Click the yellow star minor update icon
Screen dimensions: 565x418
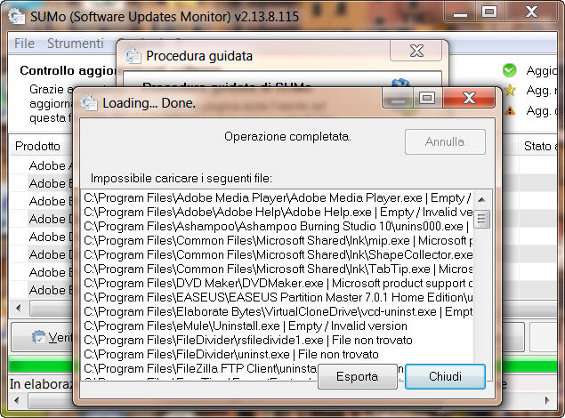pyautogui.click(x=510, y=90)
